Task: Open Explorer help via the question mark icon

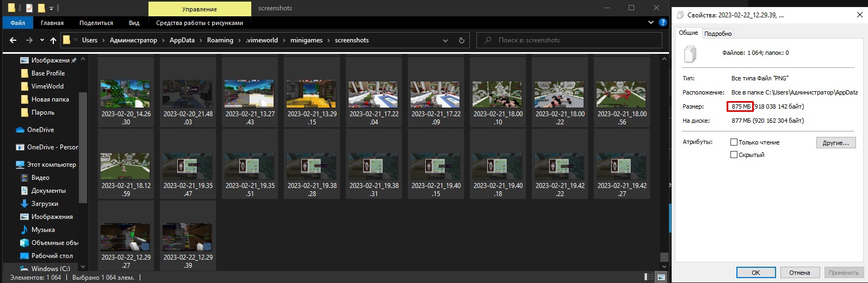Action: (x=662, y=23)
